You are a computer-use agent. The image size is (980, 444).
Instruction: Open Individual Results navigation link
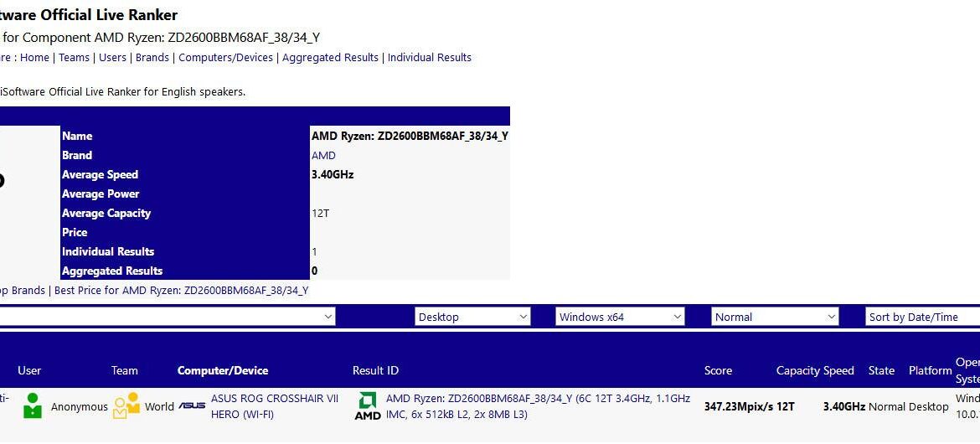coord(429,58)
